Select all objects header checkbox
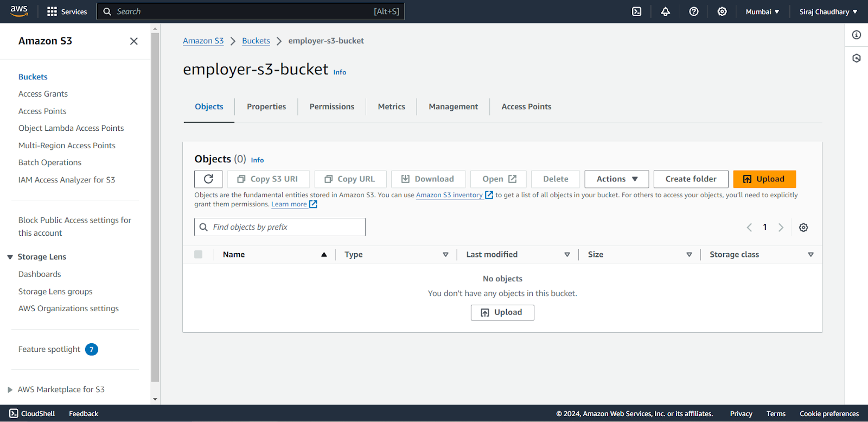Screen dimensions: 868x422 [x=199, y=255]
